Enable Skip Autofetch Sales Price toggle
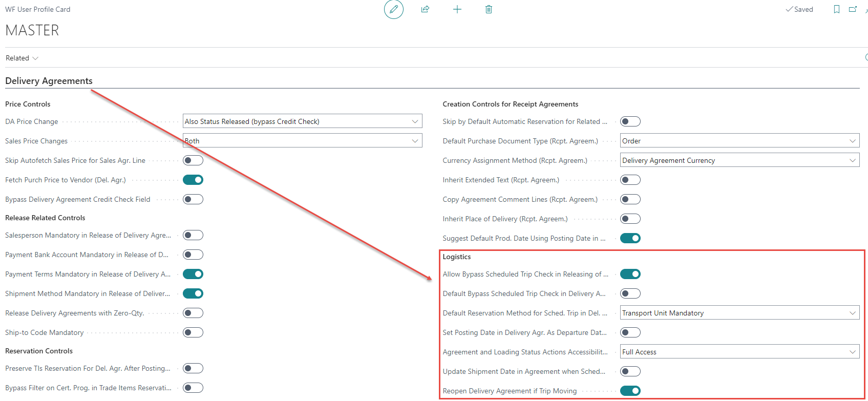 [x=193, y=160]
